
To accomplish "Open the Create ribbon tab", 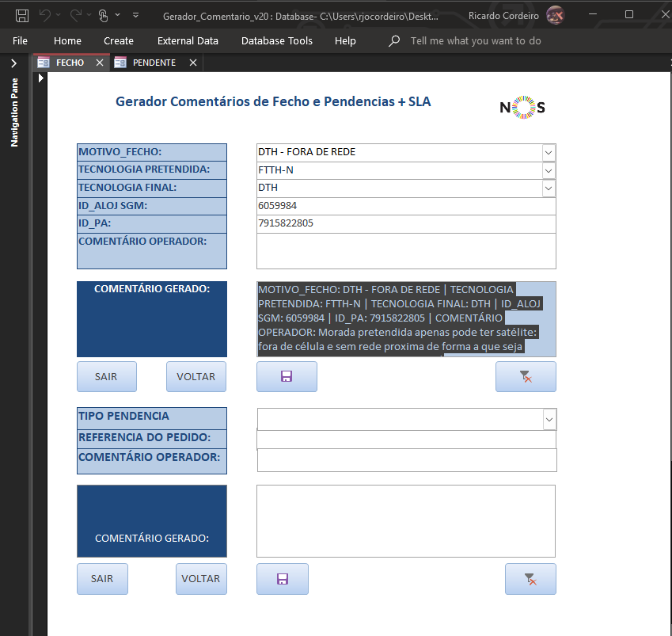I will 118,40.
